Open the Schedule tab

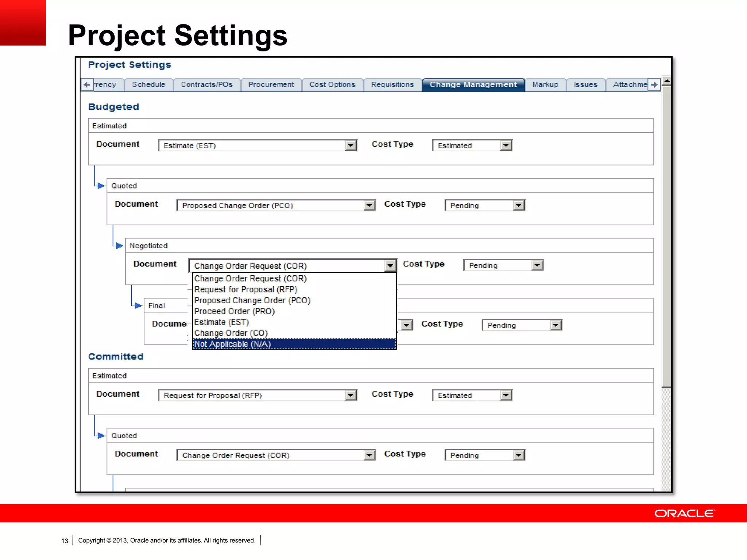(148, 85)
